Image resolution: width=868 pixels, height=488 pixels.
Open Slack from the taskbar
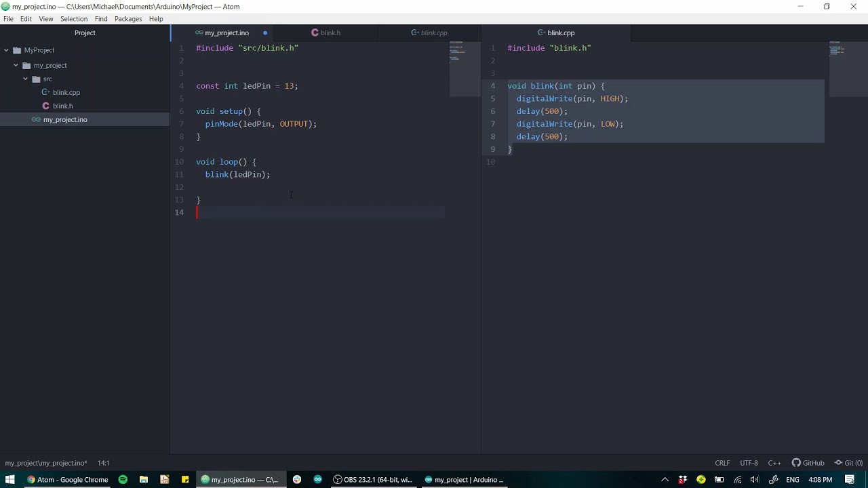pyautogui.click(x=297, y=479)
